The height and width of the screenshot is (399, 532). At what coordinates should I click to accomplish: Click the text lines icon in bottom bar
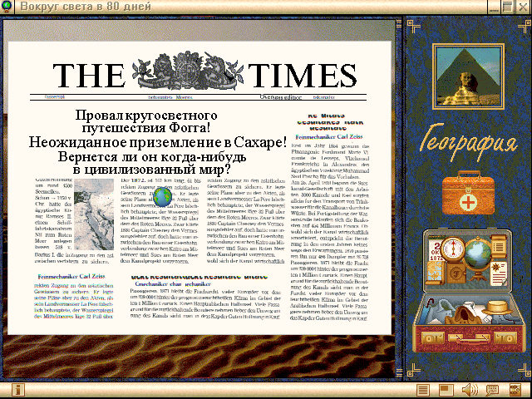coord(423,390)
